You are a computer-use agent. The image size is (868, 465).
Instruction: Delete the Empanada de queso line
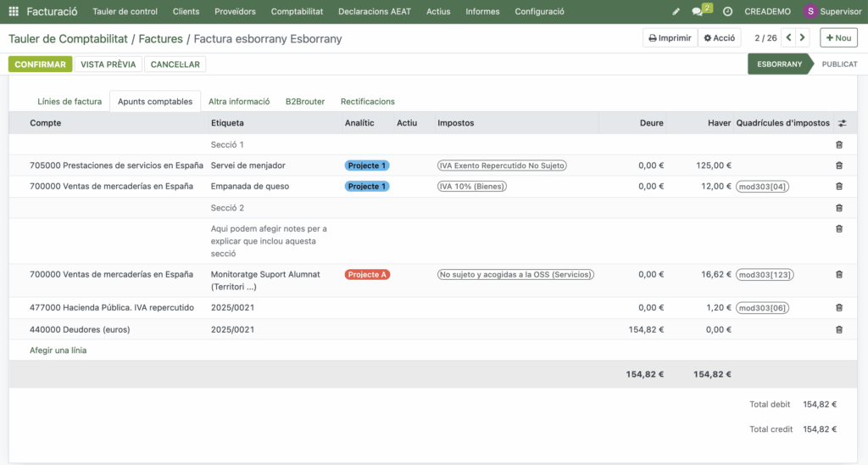[x=839, y=187]
